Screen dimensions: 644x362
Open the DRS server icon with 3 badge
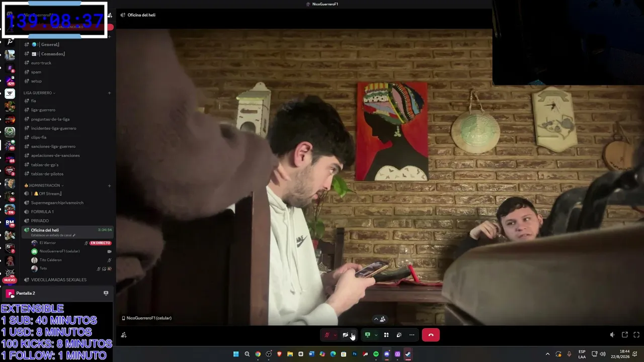[x=10, y=170]
